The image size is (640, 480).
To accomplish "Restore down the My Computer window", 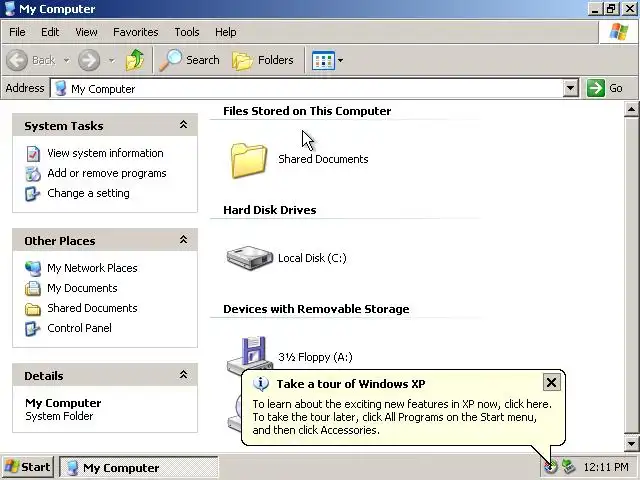I will coord(611,9).
